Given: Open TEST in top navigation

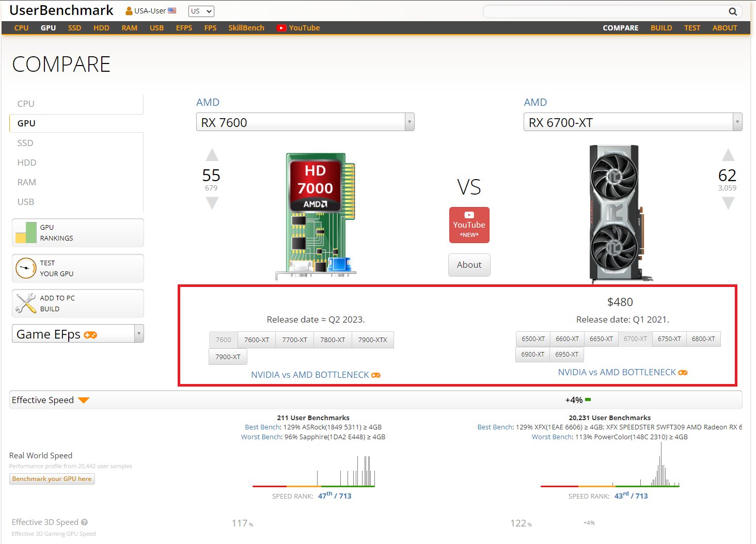Looking at the screenshot, I should pyautogui.click(x=692, y=28).
